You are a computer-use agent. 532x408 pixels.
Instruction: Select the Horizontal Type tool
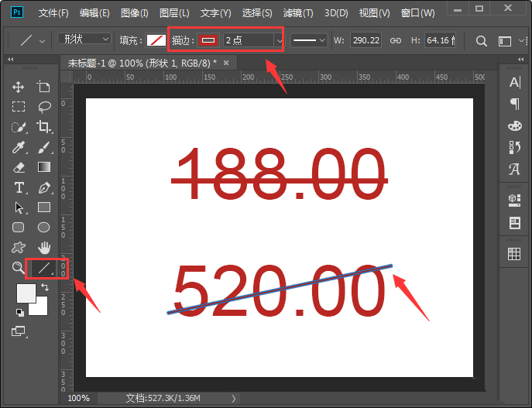click(19, 187)
